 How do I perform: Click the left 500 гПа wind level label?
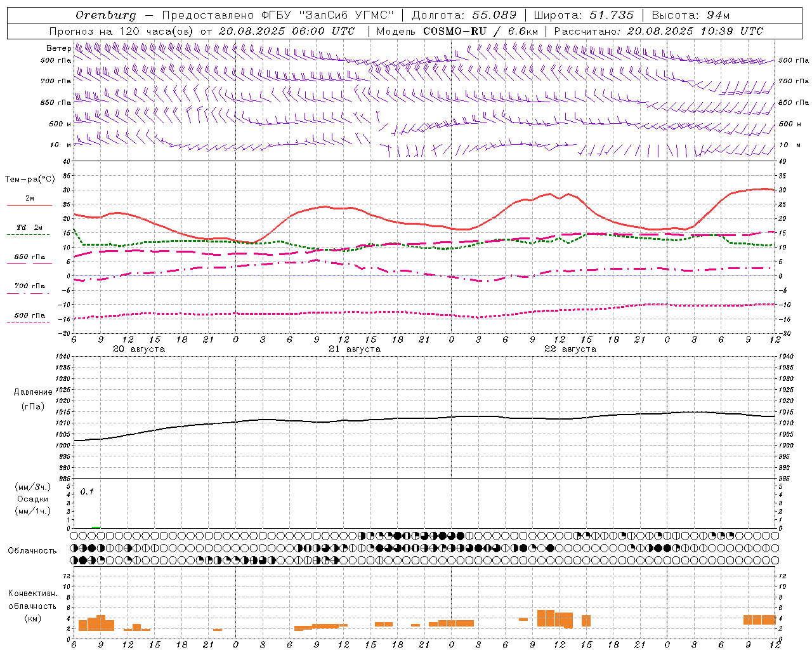(x=56, y=60)
